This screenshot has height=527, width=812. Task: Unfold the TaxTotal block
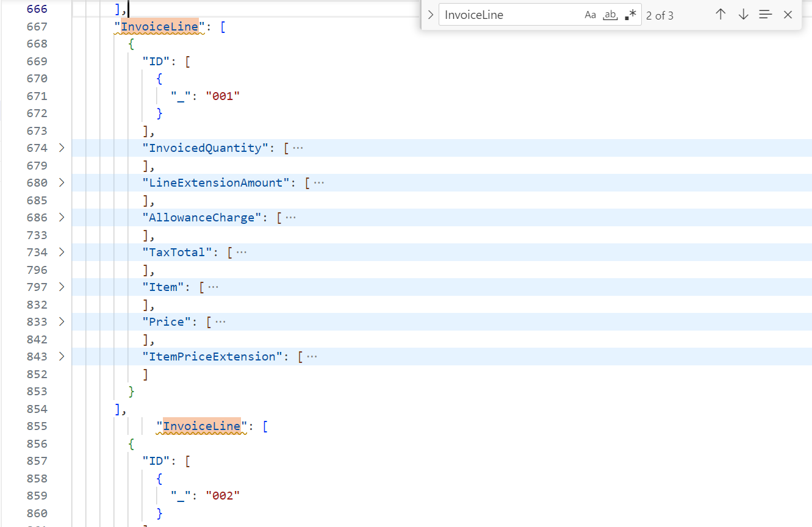tap(62, 252)
